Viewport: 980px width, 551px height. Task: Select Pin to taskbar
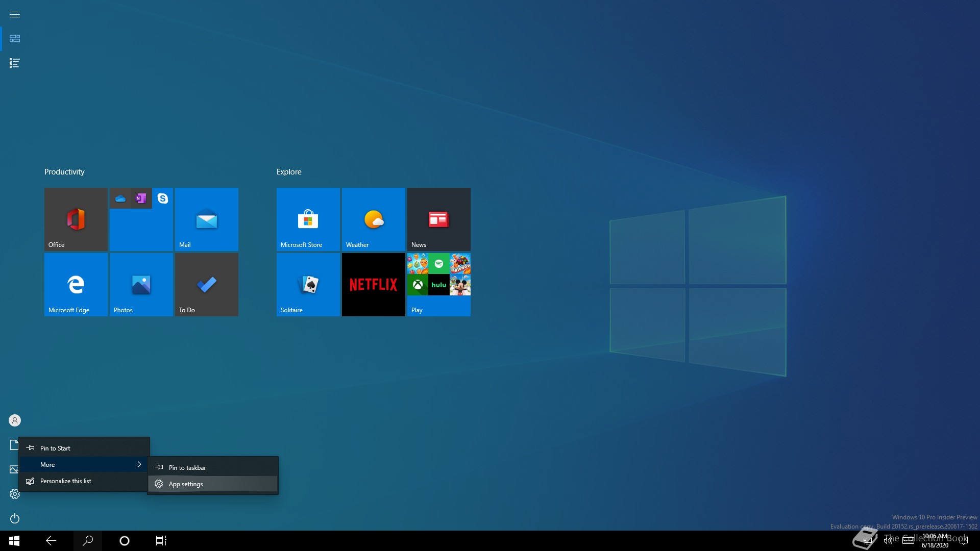coord(213,467)
